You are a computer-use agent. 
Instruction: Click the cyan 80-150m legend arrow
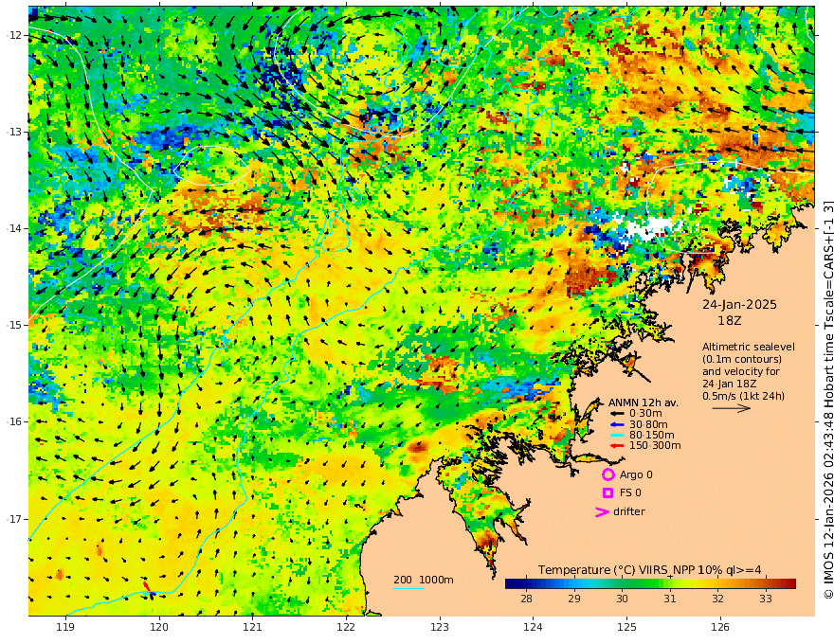[x=616, y=436]
